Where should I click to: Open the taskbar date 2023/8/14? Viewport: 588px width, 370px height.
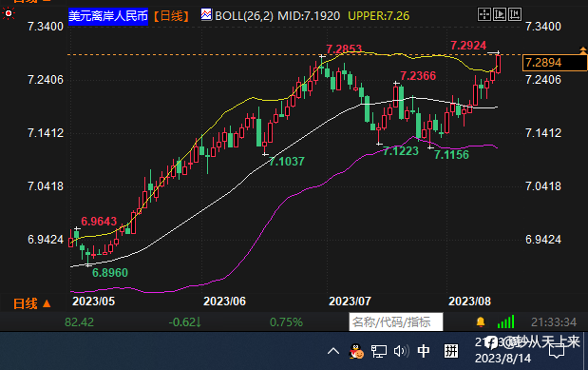pyautogui.click(x=503, y=359)
